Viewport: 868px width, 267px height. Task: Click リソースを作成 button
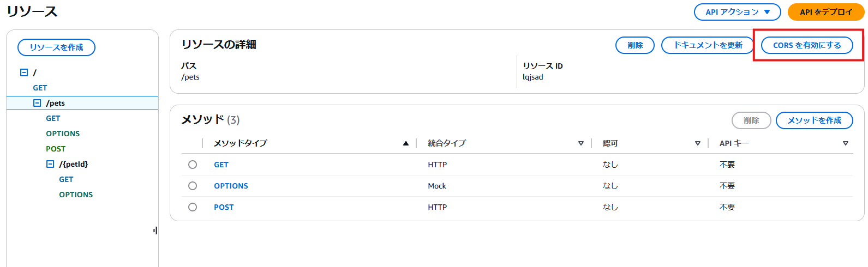57,47
